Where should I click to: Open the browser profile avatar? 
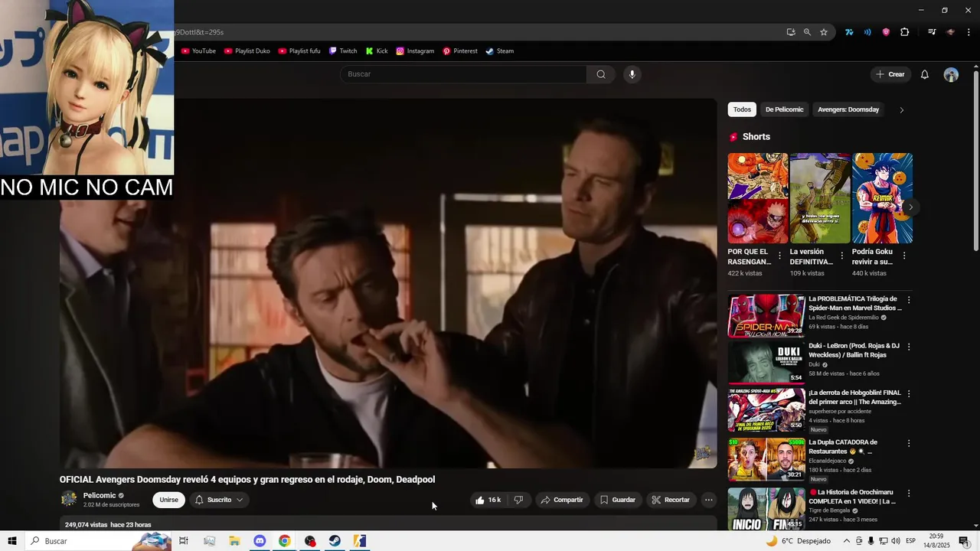pos(951,32)
